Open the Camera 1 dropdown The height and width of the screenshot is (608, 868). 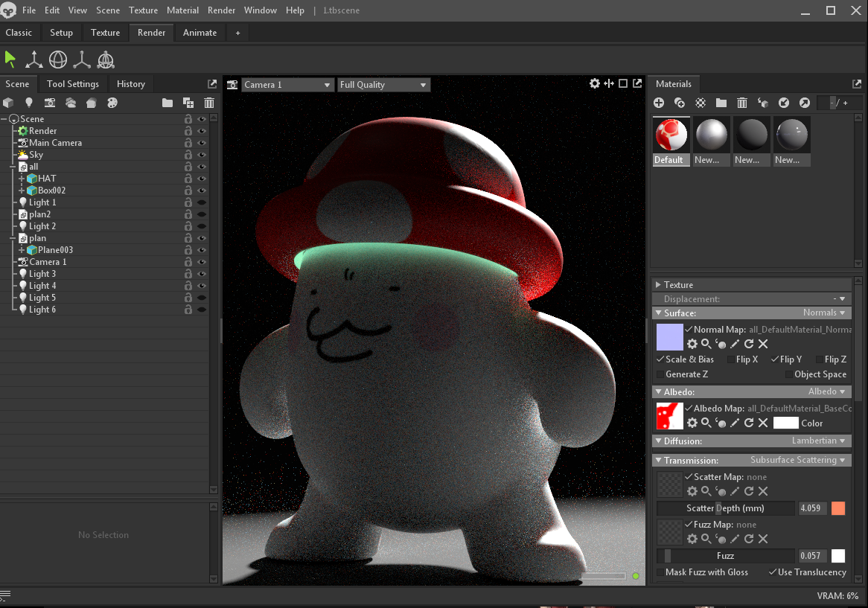(x=287, y=85)
